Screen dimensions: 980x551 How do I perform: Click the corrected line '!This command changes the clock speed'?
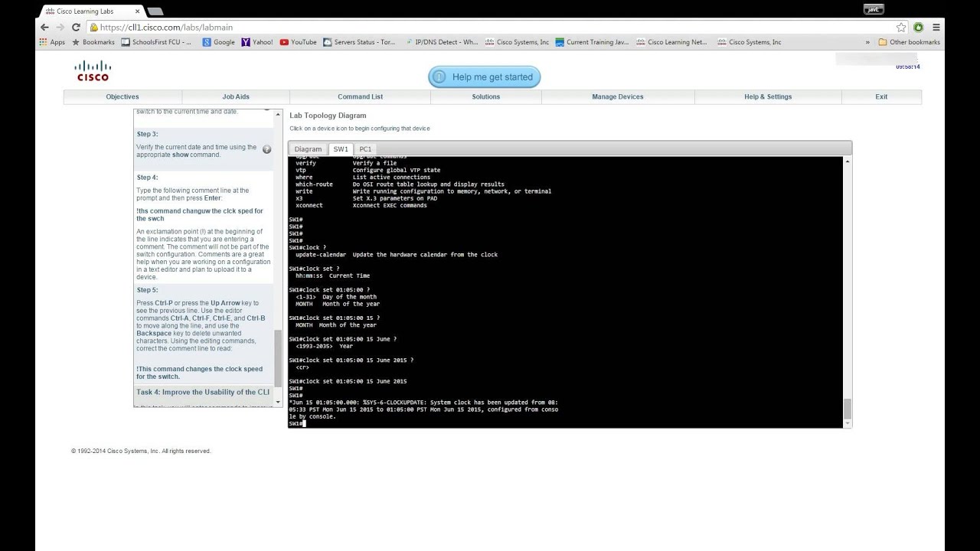[x=199, y=373]
